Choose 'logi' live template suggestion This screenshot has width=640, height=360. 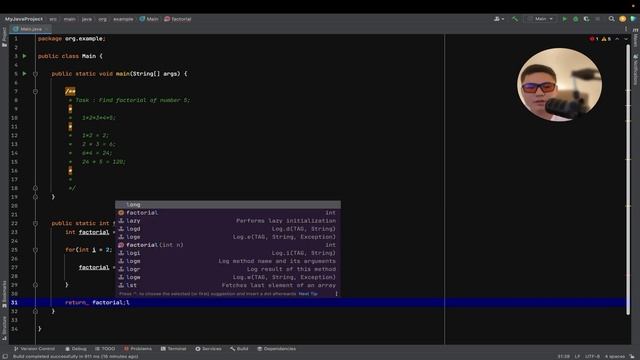[228, 253]
